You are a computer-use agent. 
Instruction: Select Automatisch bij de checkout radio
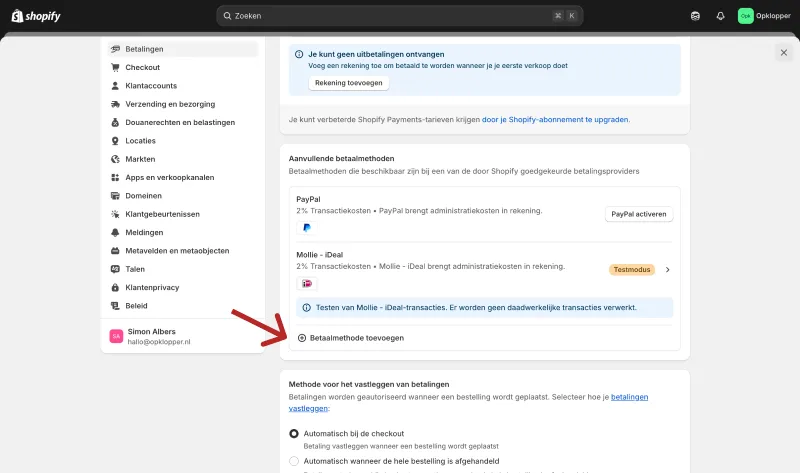pos(294,434)
